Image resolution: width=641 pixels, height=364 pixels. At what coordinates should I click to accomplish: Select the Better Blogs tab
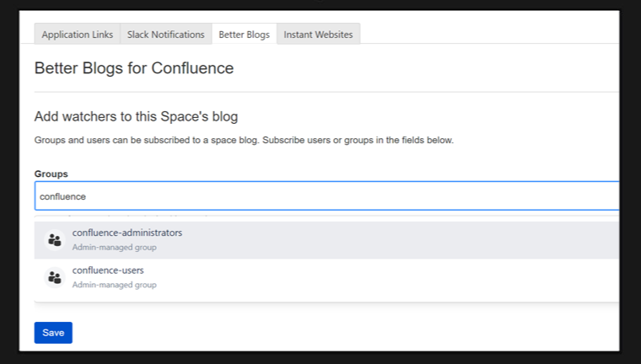coord(244,35)
